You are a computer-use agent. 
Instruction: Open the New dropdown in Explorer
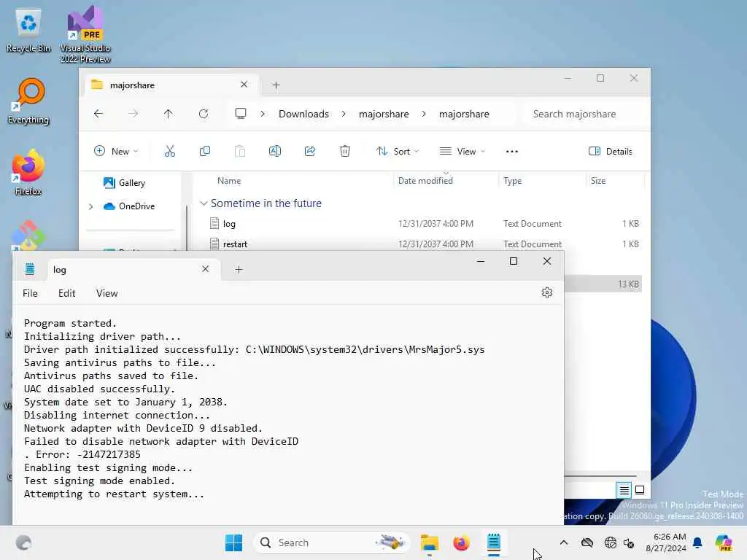(x=116, y=152)
